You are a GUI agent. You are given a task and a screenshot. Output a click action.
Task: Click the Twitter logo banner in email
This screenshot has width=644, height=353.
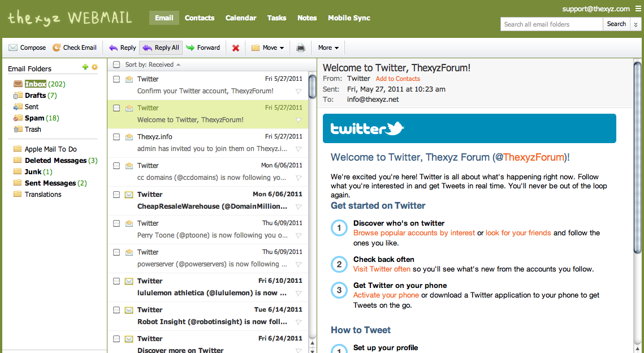469,128
